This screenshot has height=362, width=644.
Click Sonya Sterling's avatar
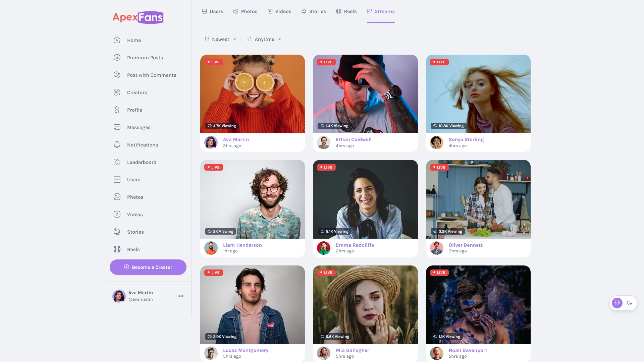coord(437,142)
